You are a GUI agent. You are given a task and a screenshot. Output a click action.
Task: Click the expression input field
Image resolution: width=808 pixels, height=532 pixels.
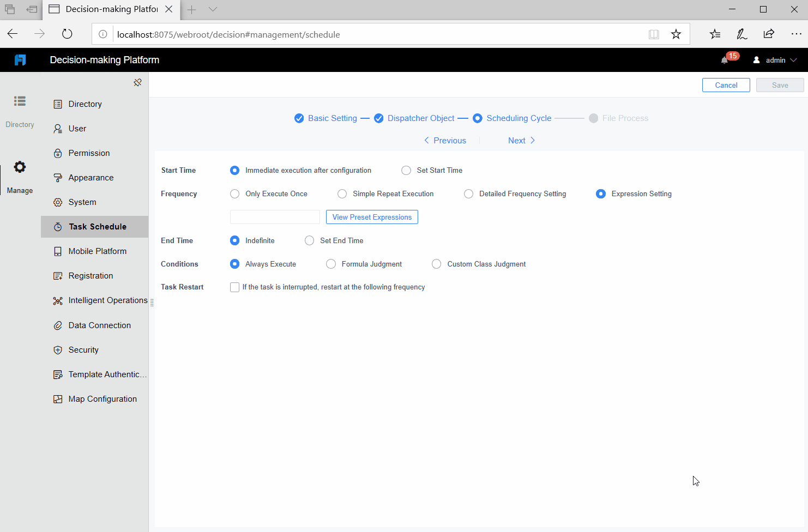pos(274,217)
